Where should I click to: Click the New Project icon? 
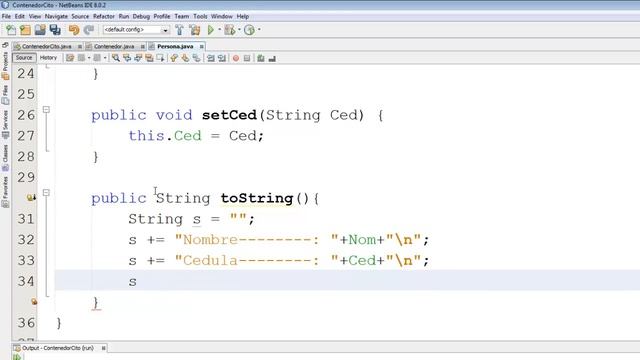point(25,30)
